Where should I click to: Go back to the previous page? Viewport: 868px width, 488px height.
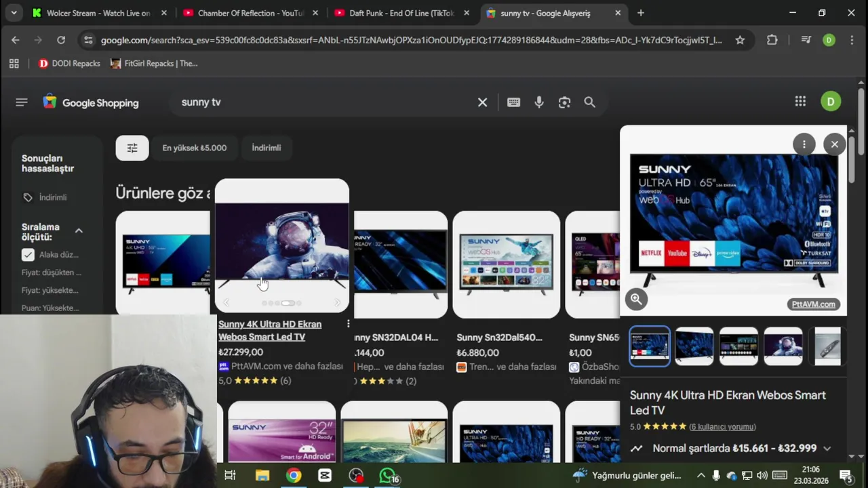[x=16, y=40]
